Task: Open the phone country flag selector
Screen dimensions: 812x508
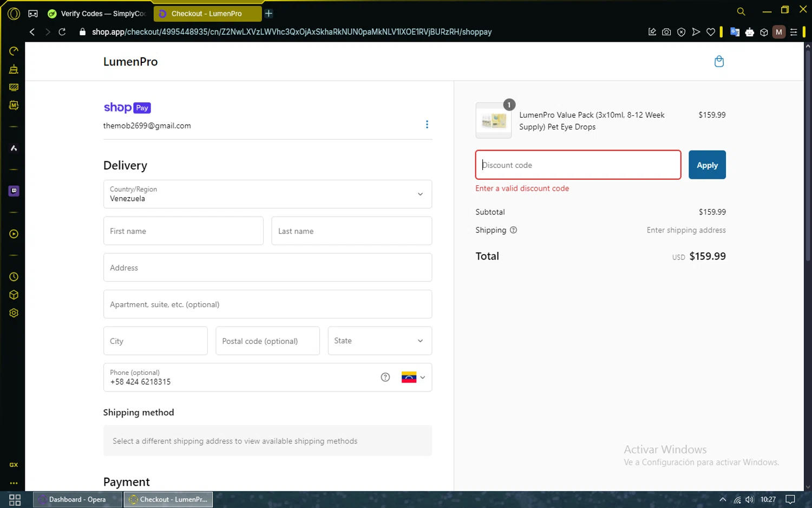Action: coord(413,377)
